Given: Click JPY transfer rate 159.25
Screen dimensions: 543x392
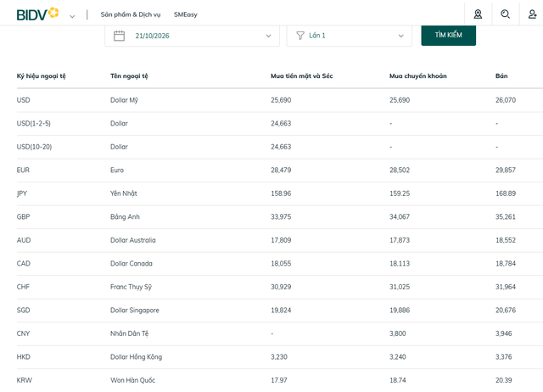Looking at the screenshot, I should [400, 193].
